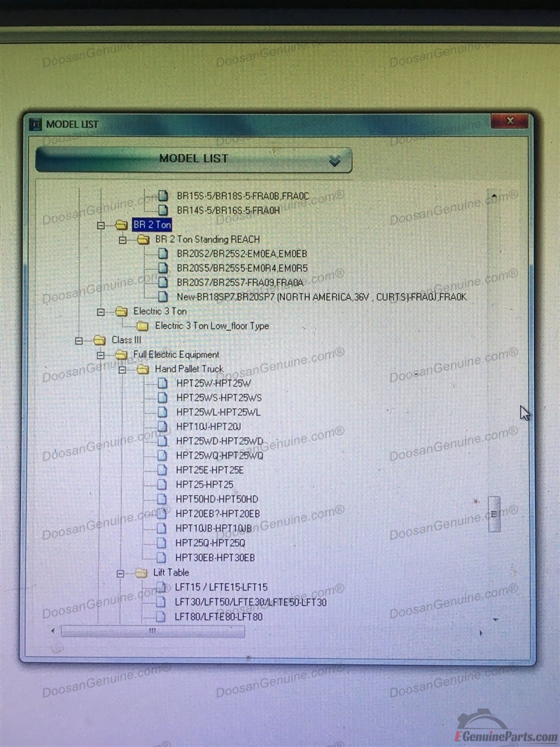This screenshot has width=560, height=747.
Task: Collapse the BR 2 Ton Standing REACH node
Action: click(122, 239)
